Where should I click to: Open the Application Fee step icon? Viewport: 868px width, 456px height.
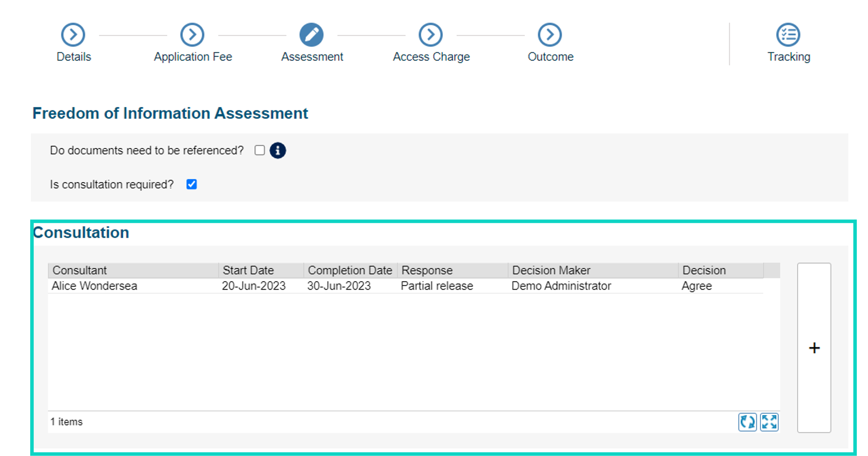coord(192,35)
